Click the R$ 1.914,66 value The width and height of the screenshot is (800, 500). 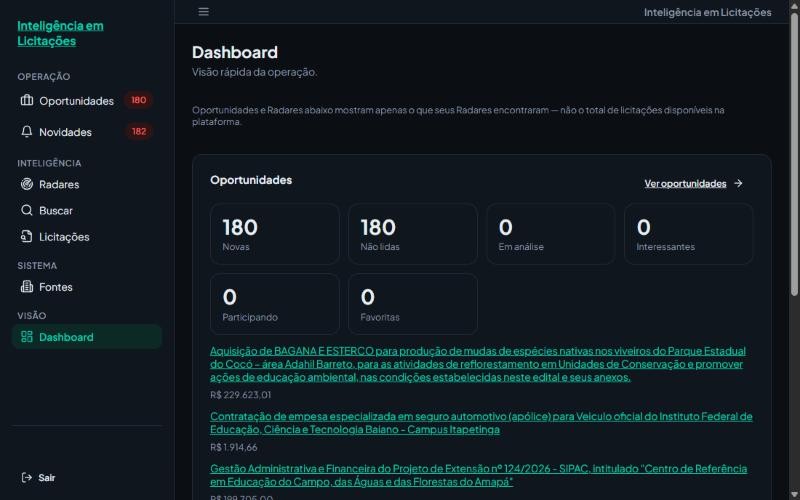(x=234, y=447)
